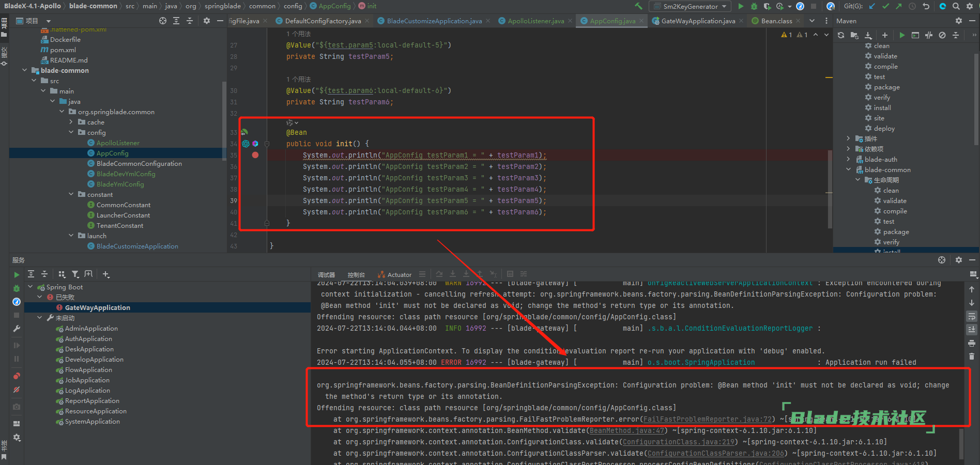Collapse all in Maven panel
Screen dimensions: 980x465
click(956, 35)
